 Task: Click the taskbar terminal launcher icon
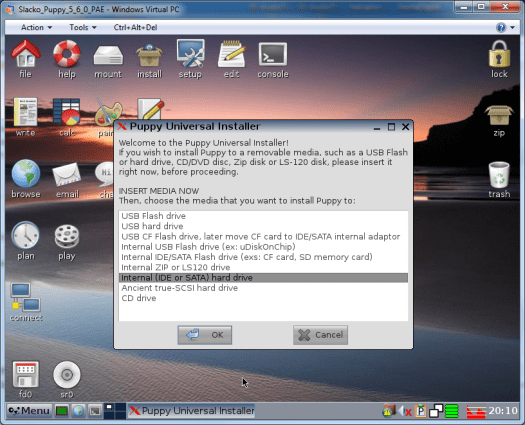point(95,411)
